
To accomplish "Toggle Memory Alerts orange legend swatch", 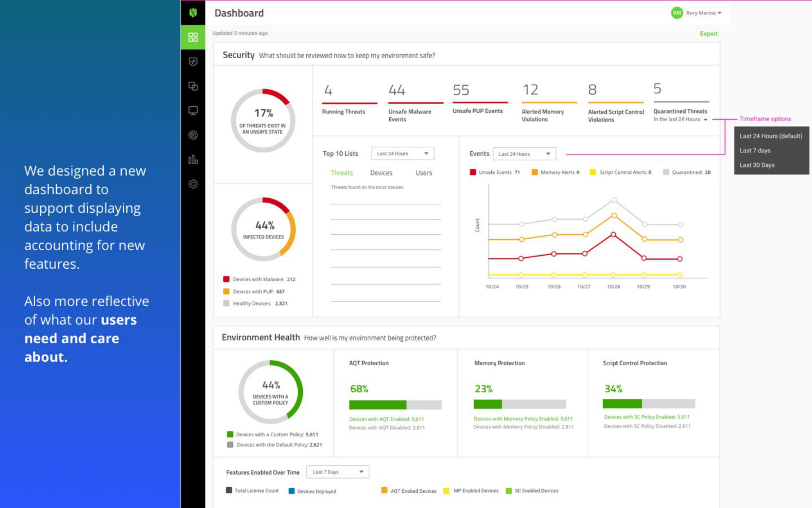I will 535,172.
